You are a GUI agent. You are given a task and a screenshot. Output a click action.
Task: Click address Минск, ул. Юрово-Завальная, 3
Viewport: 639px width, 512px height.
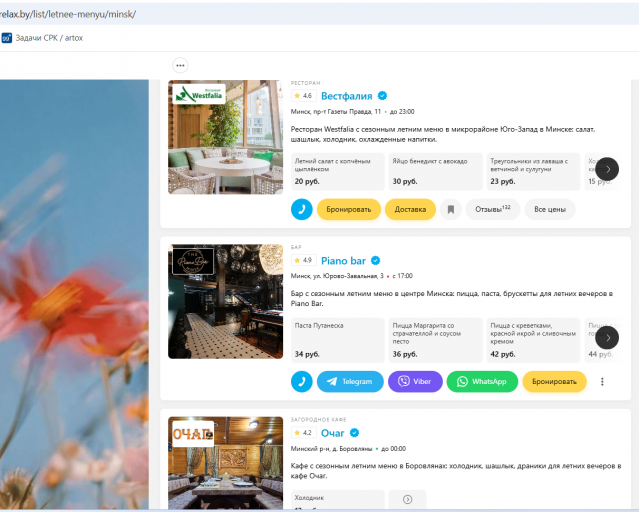(x=337, y=276)
